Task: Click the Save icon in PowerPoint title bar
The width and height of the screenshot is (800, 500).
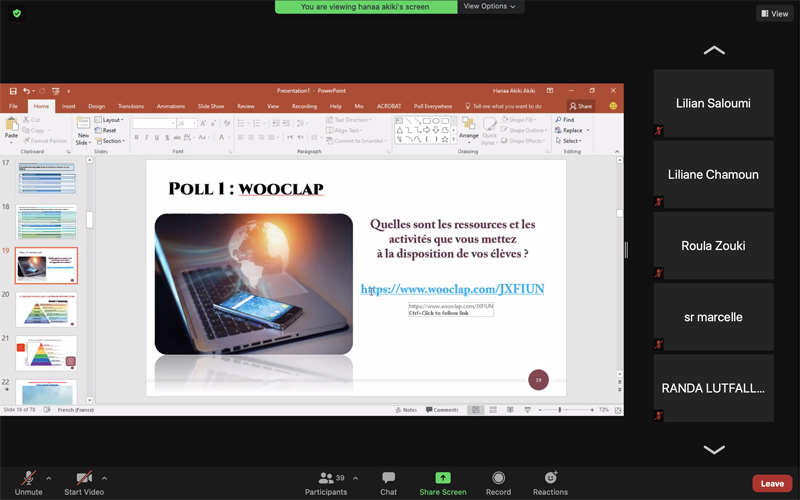Action: click(13, 91)
